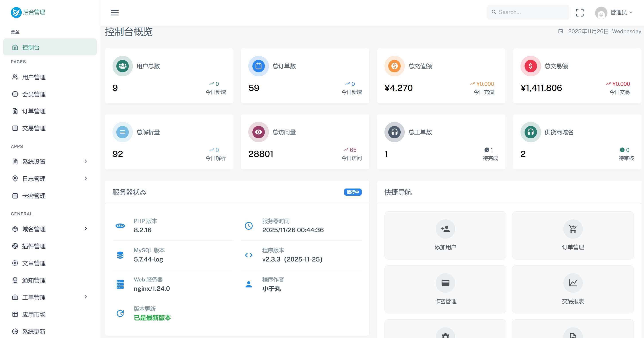Image resolution: width=644 pixels, height=338 pixels.
Task: Click the 总订单数 calendar icon
Action: click(x=258, y=66)
